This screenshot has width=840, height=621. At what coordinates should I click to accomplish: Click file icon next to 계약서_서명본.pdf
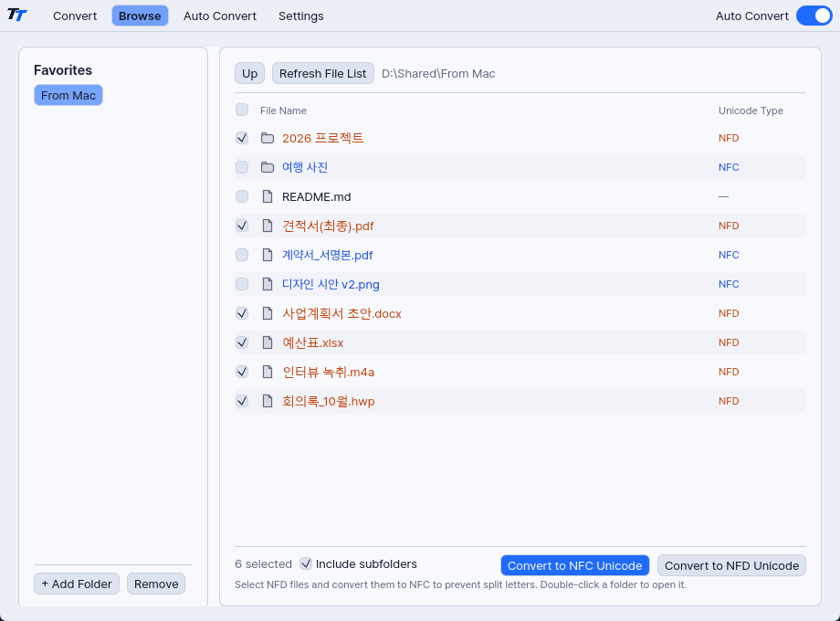pyautogui.click(x=268, y=255)
